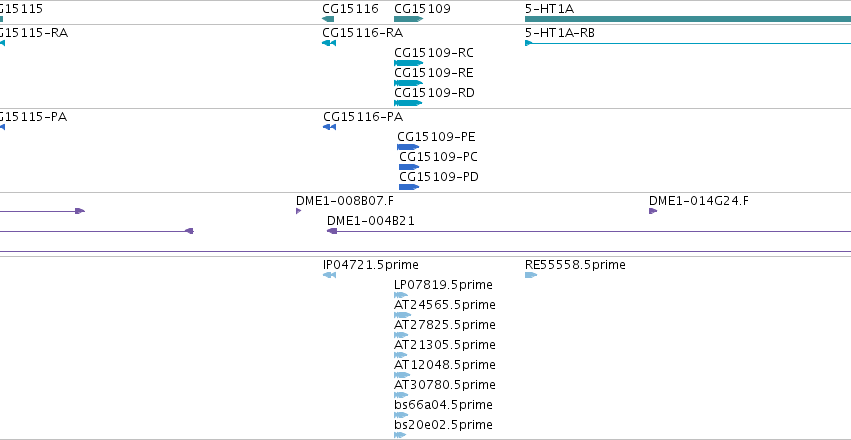
Task: Select the CG15109-RE transcript glyph
Action: pos(409,83)
